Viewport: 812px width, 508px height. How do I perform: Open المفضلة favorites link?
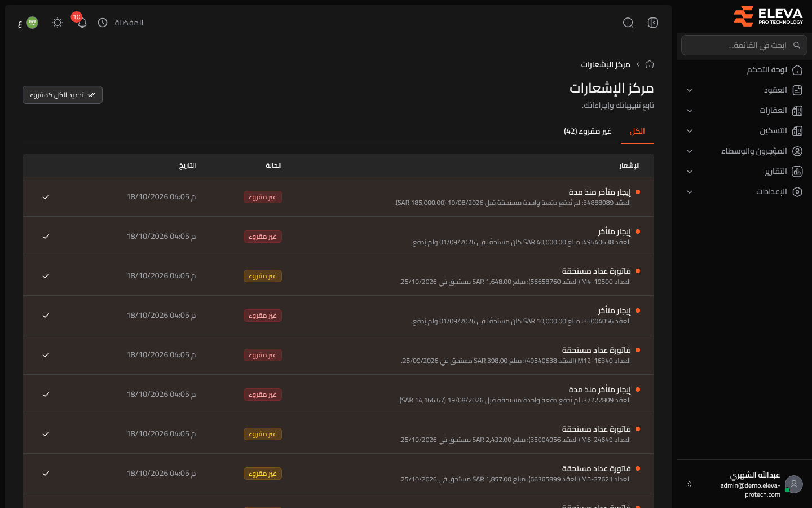(129, 23)
